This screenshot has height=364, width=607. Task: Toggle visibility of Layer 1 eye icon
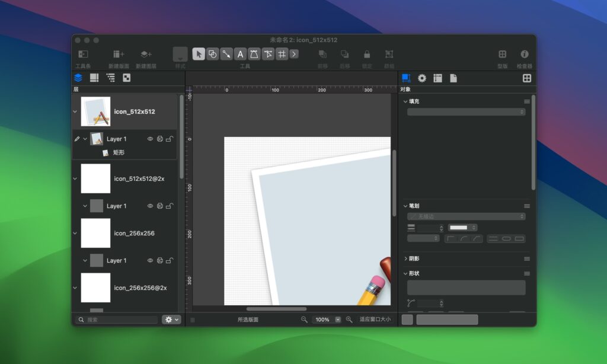tap(151, 139)
